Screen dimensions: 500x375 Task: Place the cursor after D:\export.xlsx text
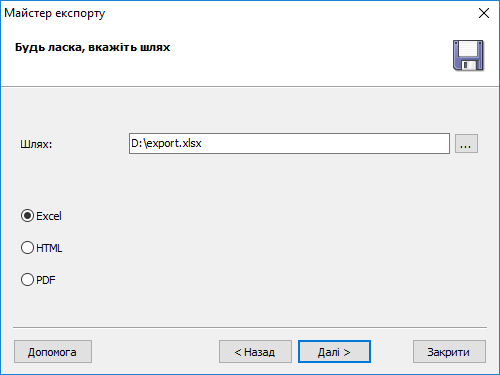coord(202,144)
